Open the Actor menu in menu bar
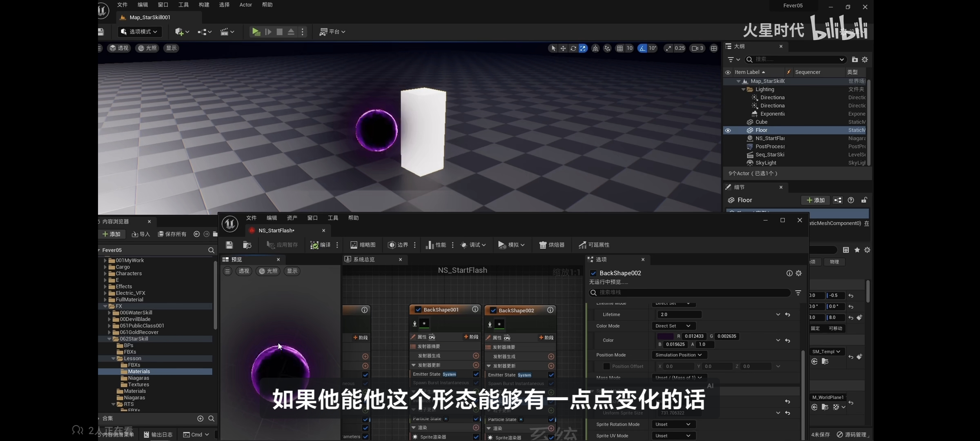Screen dimensions: 980x441 tap(245, 5)
